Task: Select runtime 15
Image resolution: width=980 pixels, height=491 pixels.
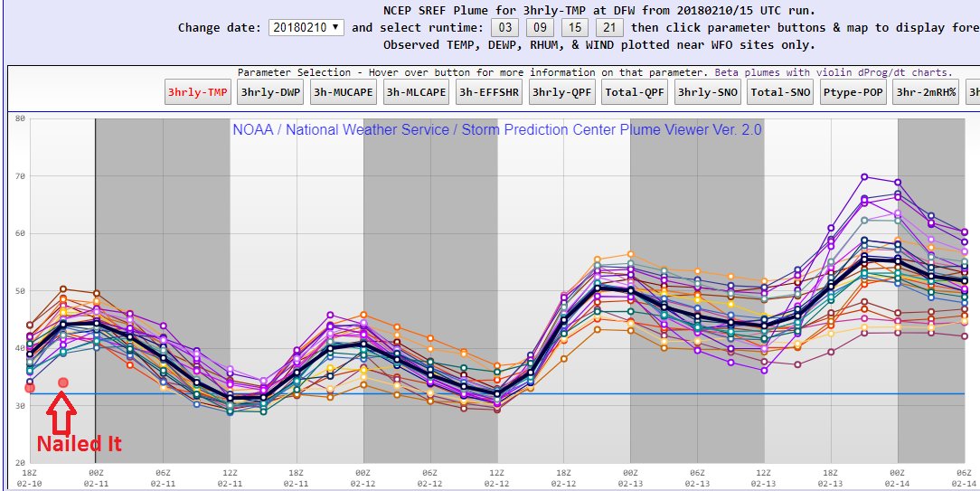Action: (576, 27)
